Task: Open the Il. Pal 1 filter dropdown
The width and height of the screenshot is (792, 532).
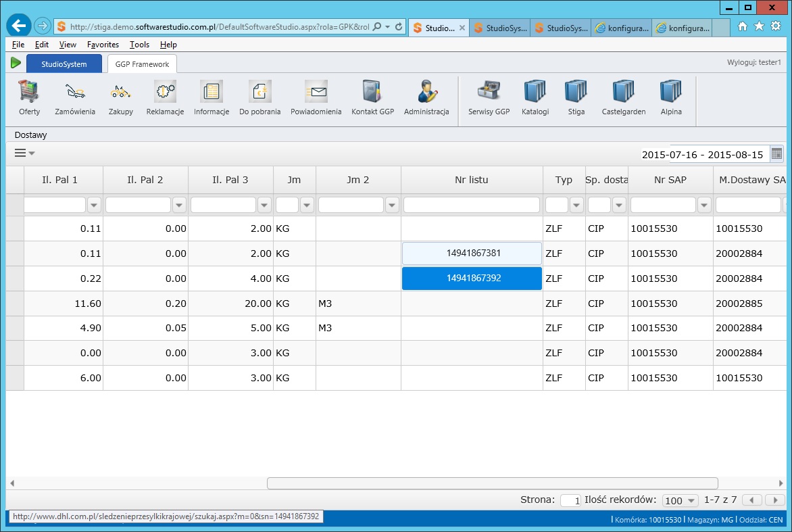Action: 95,205
